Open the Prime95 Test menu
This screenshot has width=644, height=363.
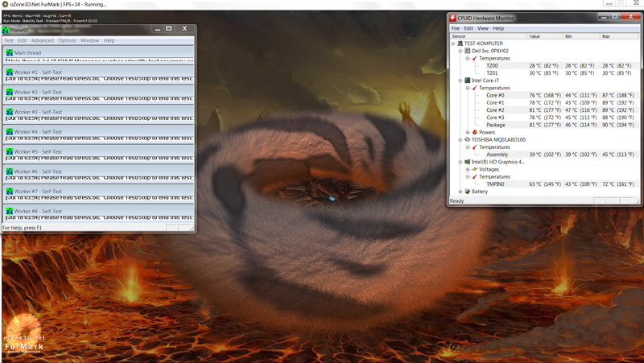click(9, 40)
